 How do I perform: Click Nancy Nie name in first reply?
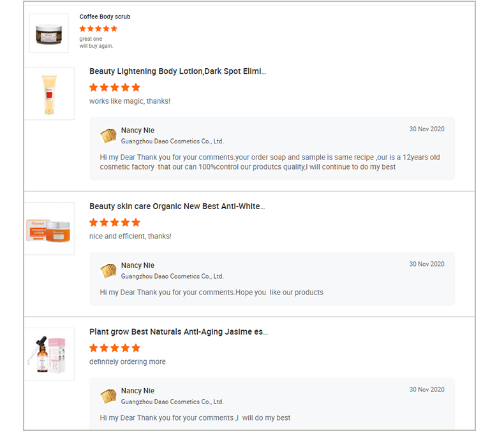click(138, 130)
